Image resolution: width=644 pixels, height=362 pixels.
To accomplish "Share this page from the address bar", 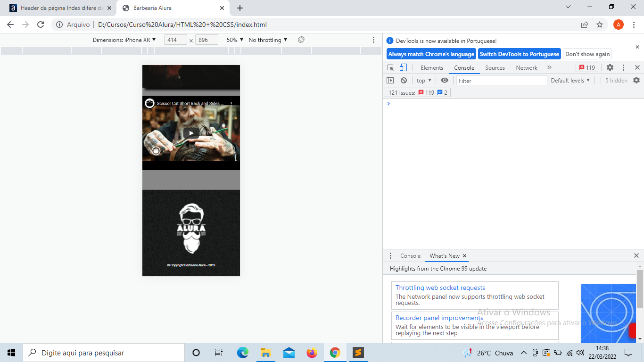I will 585,25.
